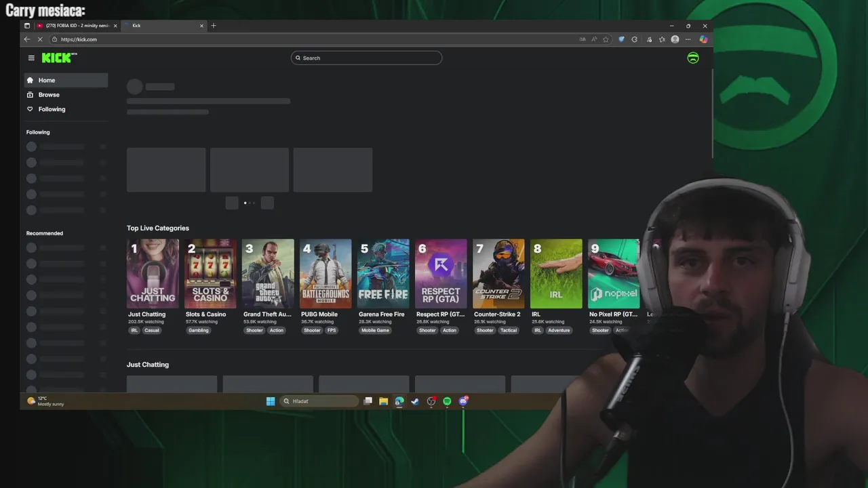Open Edge settings and more ellipsis menu
The height and width of the screenshot is (488, 868).
(x=688, y=39)
